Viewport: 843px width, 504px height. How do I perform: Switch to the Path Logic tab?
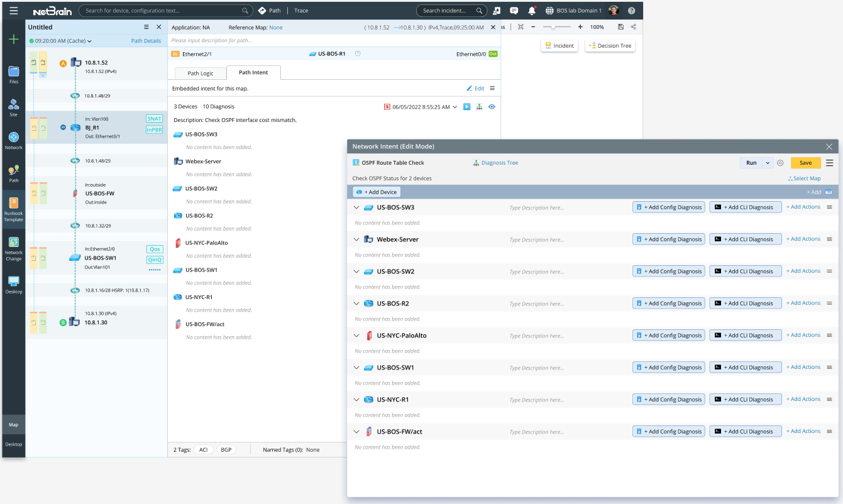(x=200, y=73)
